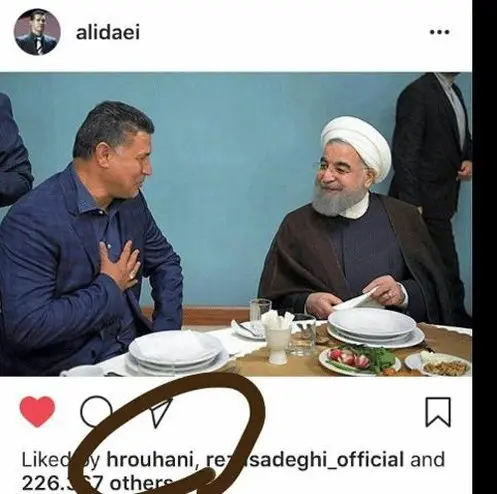Image resolution: width=497 pixels, height=494 pixels.
Task: Save the post with the bookmark icon
Action: [x=438, y=412]
